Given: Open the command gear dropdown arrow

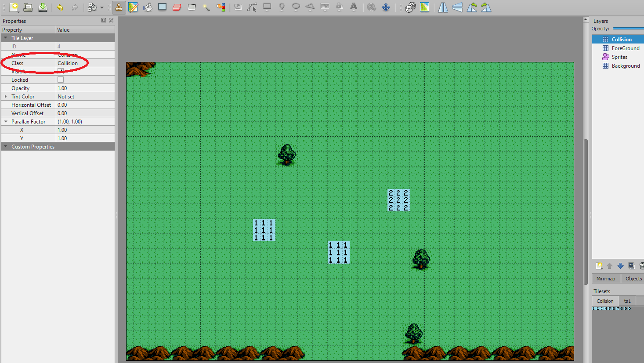Looking at the screenshot, I should tap(102, 8).
